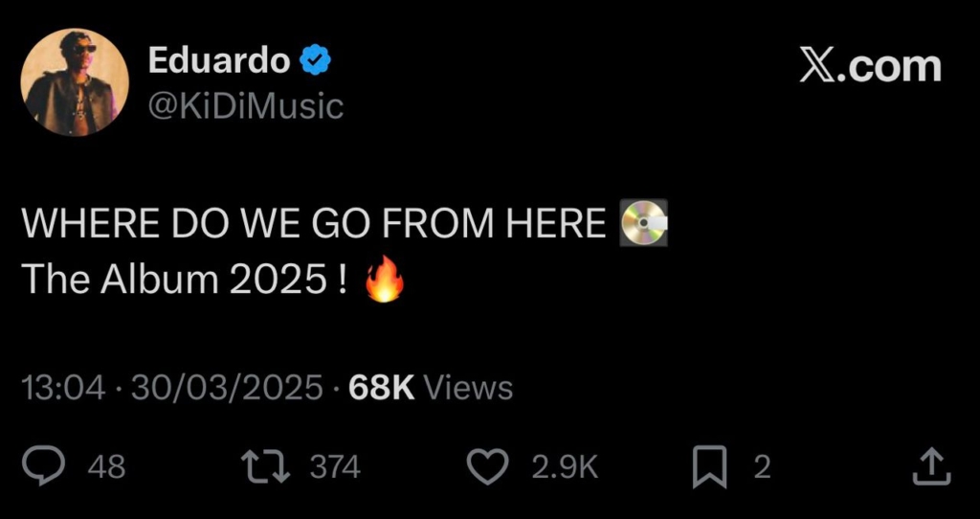Click the bookmark count number 2
Viewport: 980px width, 519px height.
(x=762, y=467)
